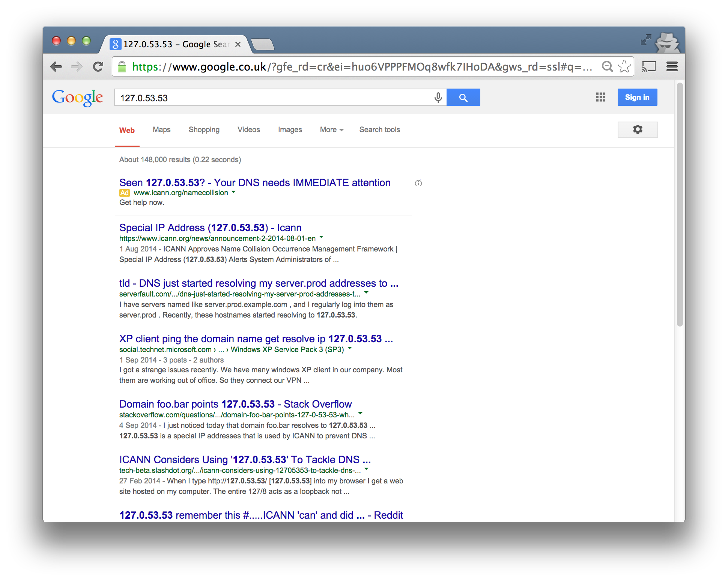728x581 pixels.
Task: Switch to Videos results
Action: tap(249, 130)
